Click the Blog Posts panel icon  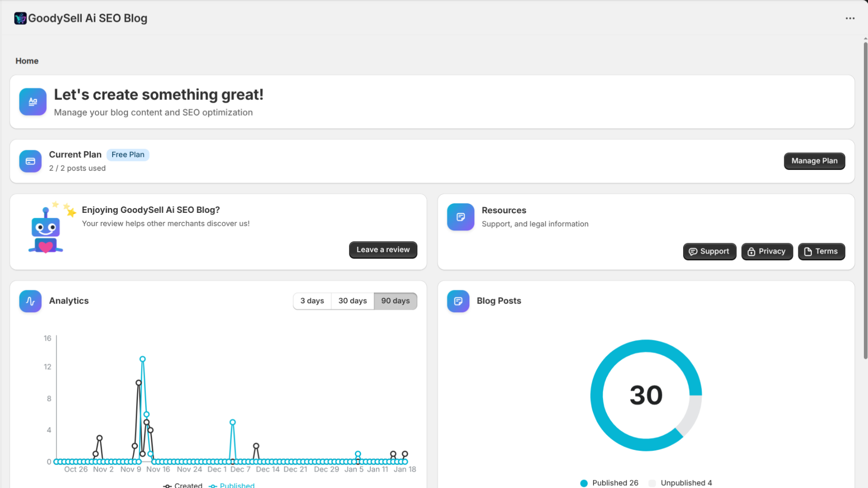click(458, 301)
